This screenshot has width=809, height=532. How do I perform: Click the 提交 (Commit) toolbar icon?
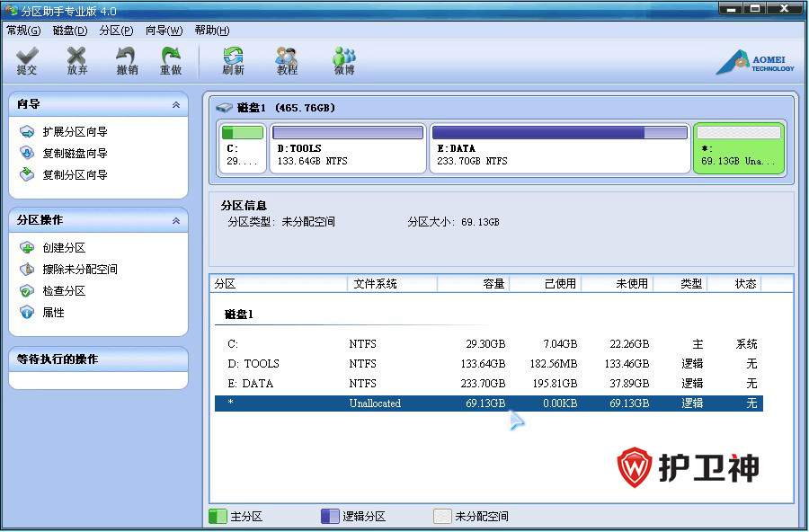[x=27, y=60]
